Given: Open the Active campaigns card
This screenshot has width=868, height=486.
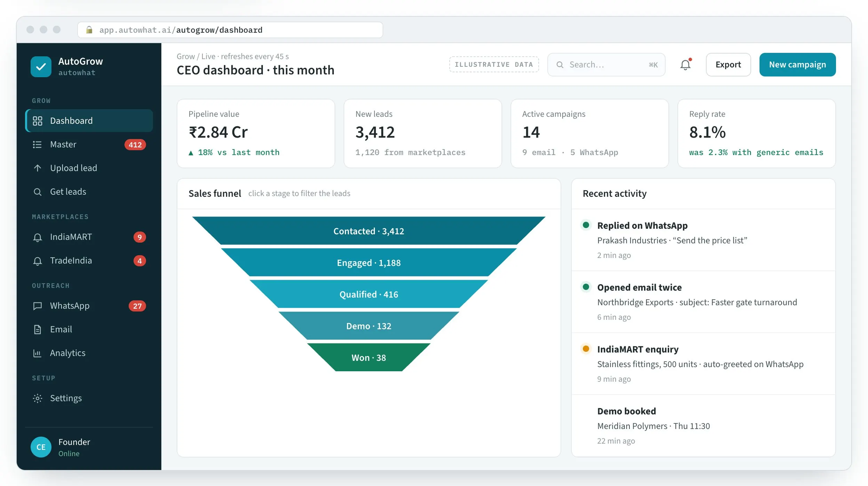Looking at the screenshot, I should pyautogui.click(x=589, y=133).
